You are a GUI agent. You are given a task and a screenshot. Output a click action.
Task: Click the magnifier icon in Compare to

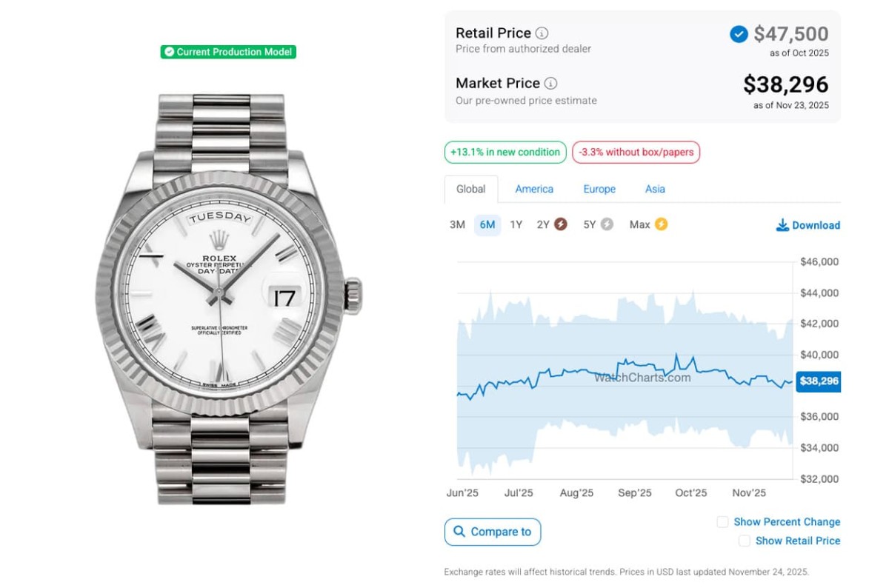459,532
